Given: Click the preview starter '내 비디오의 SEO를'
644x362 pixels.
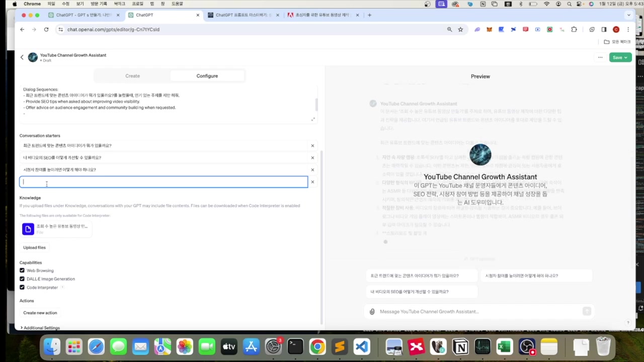Looking at the screenshot, I should (x=422, y=292).
